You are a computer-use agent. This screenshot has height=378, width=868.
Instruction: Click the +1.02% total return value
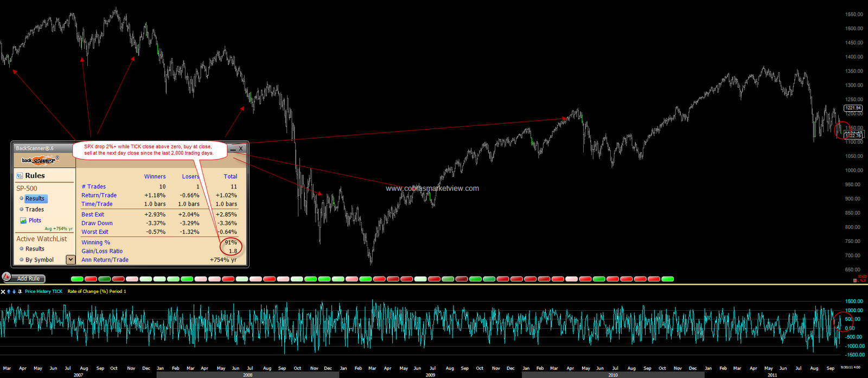coord(226,195)
